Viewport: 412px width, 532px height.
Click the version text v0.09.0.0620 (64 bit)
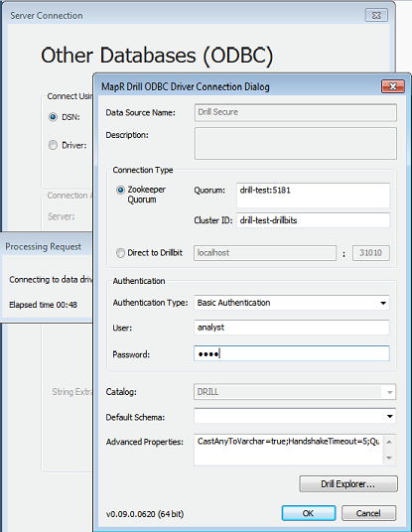click(145, 514)
